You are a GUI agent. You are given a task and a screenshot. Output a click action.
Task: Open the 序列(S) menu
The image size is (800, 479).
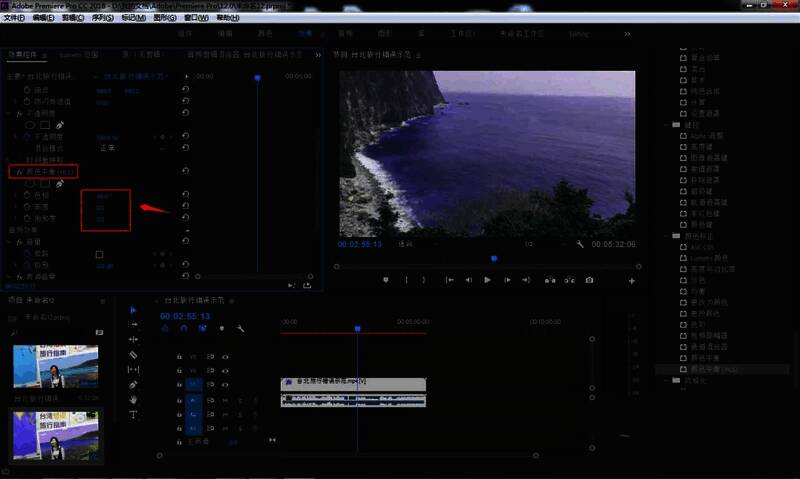point(101,18)
